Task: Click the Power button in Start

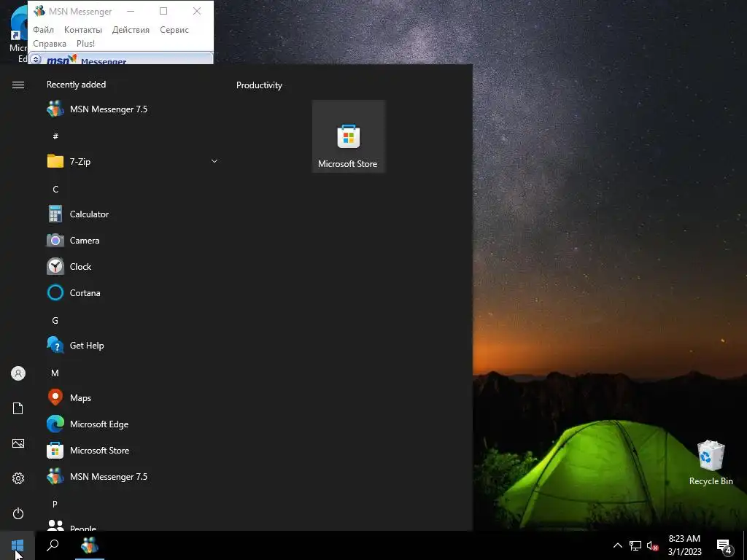Action: pos(18,513)
